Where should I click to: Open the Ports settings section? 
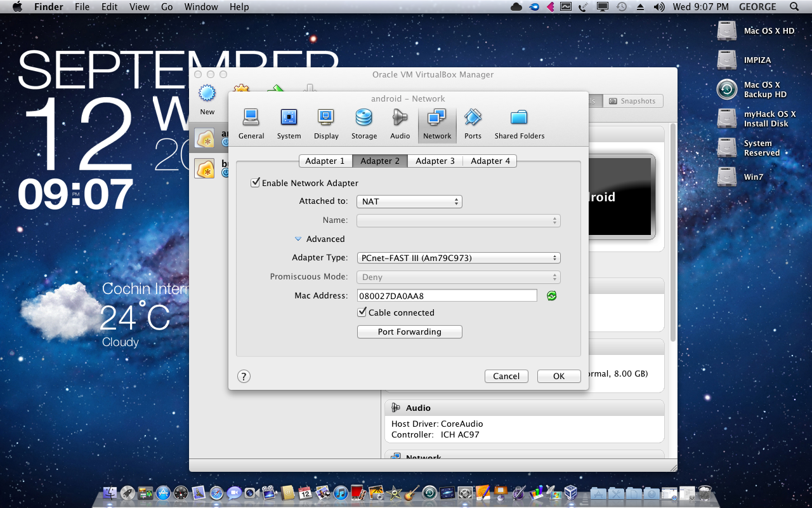coord(473,124)
